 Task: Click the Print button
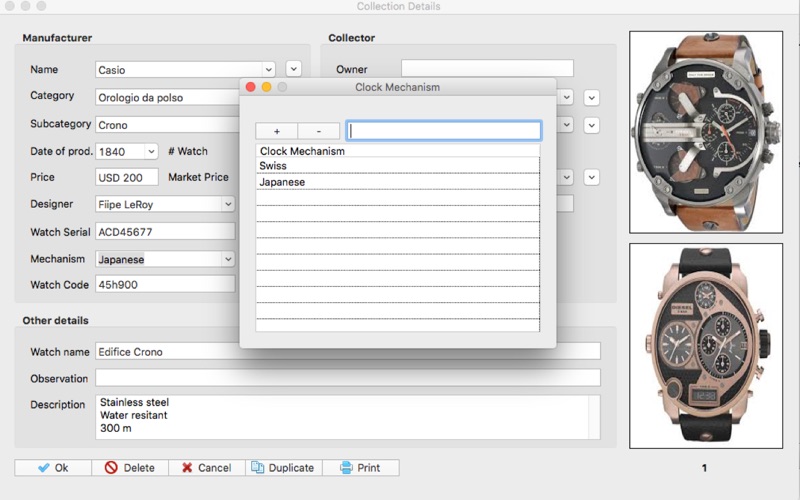(361, 468)
